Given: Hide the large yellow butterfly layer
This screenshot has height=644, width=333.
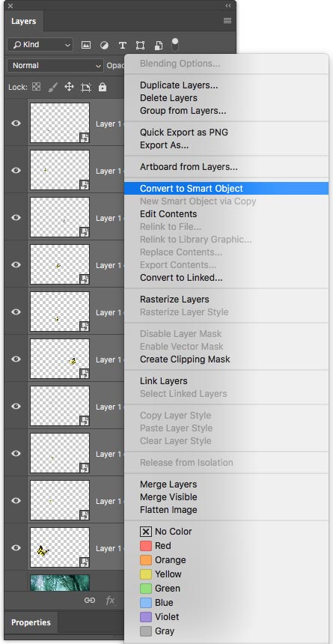Looking at the screenshot, I should click(x=16, y=547).
